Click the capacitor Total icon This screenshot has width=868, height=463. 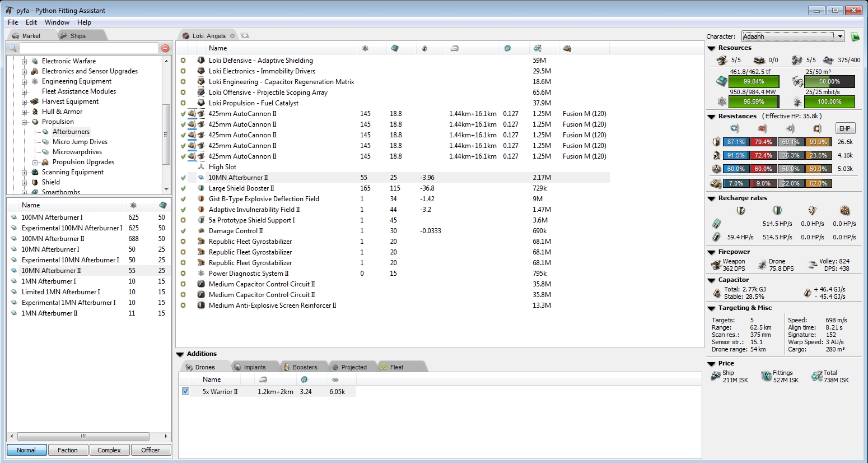[717, 293]
